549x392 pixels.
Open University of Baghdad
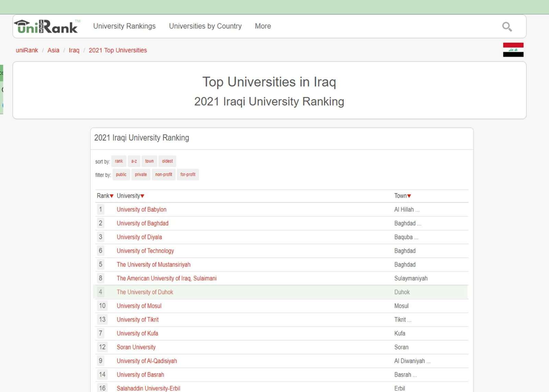coord(142,223)
